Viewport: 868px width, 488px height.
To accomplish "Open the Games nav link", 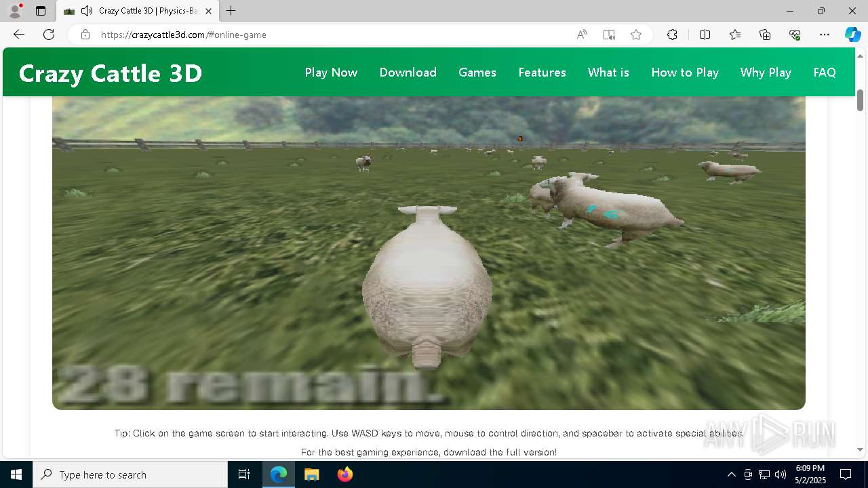I will [x=477, y=73].
